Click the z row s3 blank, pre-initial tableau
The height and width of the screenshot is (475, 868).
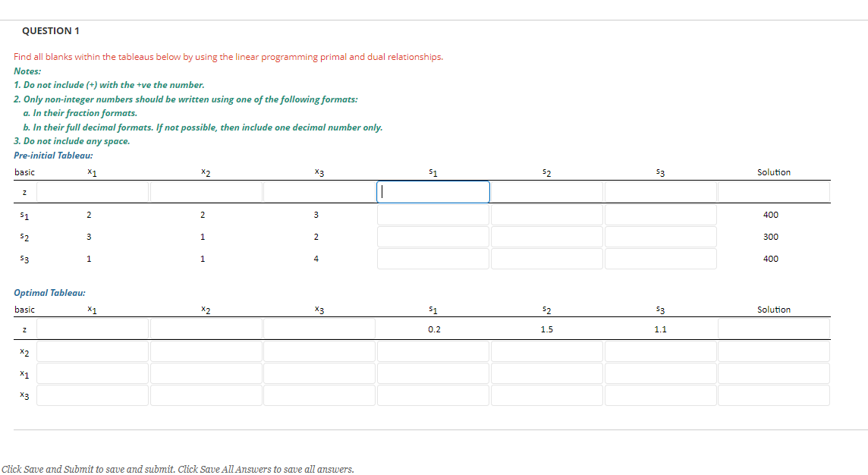tap(660, 191)
